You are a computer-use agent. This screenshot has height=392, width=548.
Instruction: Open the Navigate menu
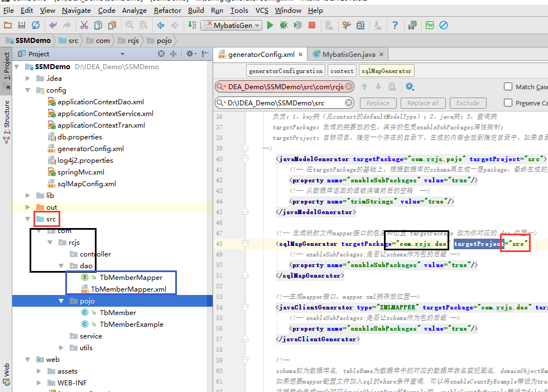click(76, 11)
